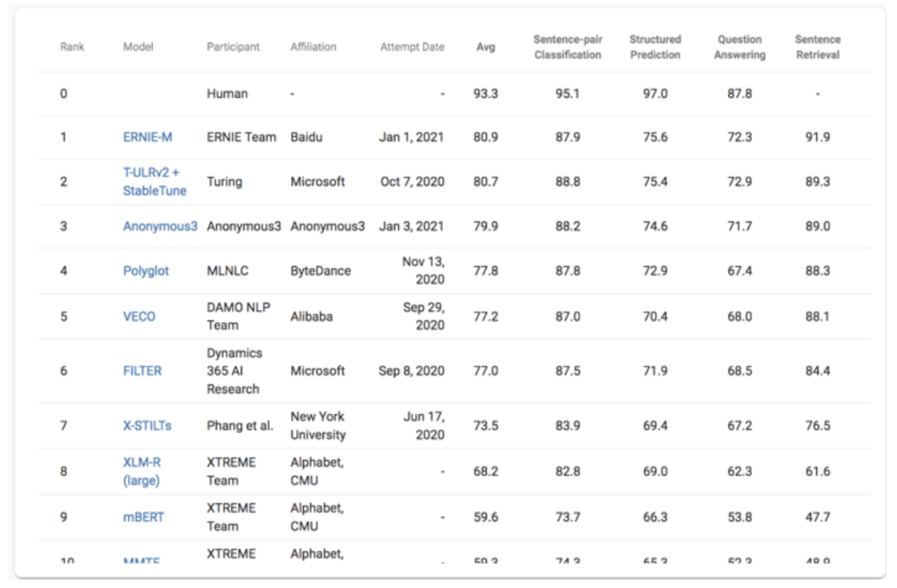
Task: Open the VECO model link
Action: coord(139,316)
